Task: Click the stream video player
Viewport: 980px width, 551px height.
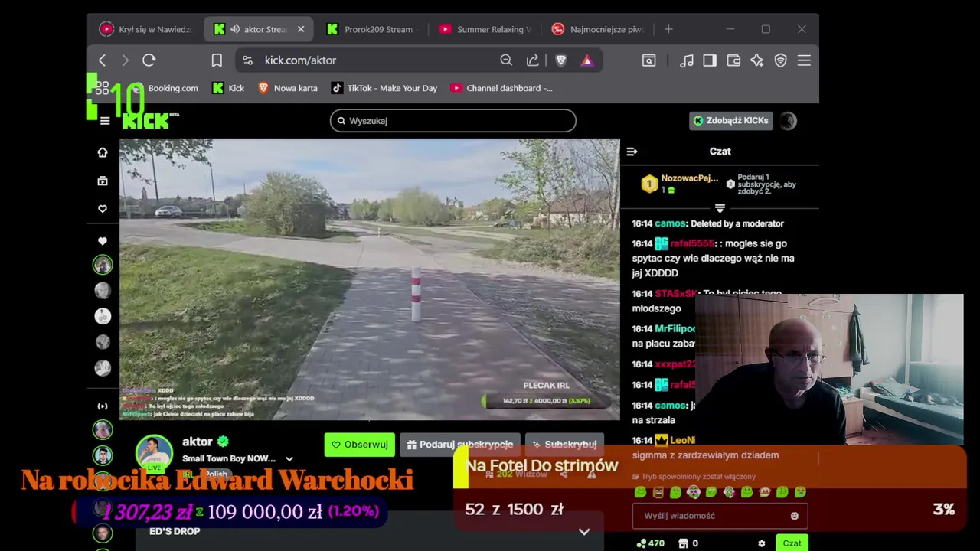Action: 370,279
